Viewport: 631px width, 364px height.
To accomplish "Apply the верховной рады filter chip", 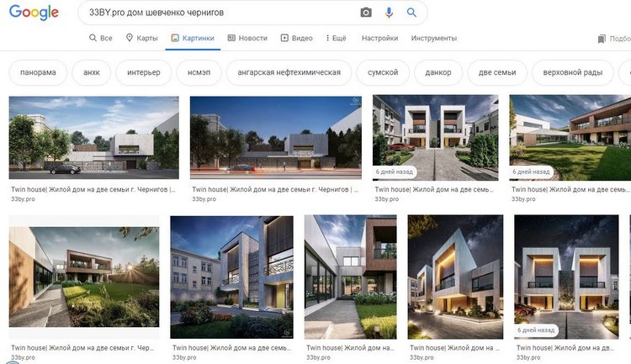I will 573,72.
